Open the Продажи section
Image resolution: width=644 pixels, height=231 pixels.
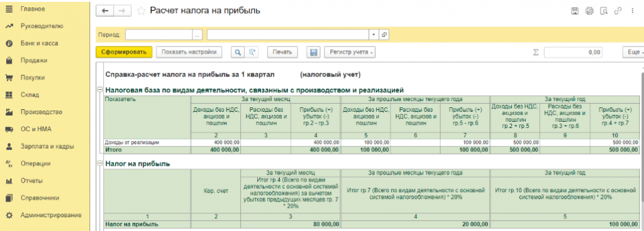pyautogui.click(x=34, y=60)
